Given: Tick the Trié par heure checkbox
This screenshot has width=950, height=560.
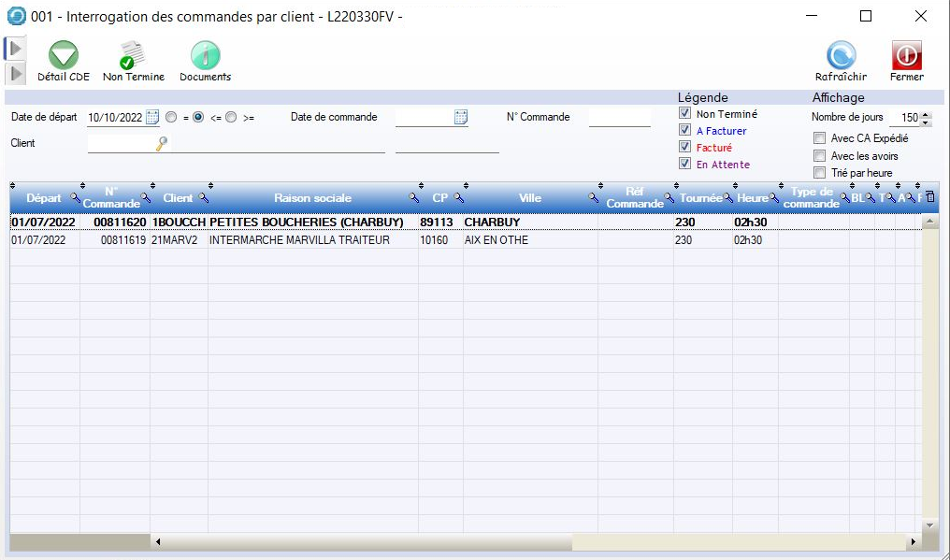Looking at the screenshot, I should [x=820, y=173].
